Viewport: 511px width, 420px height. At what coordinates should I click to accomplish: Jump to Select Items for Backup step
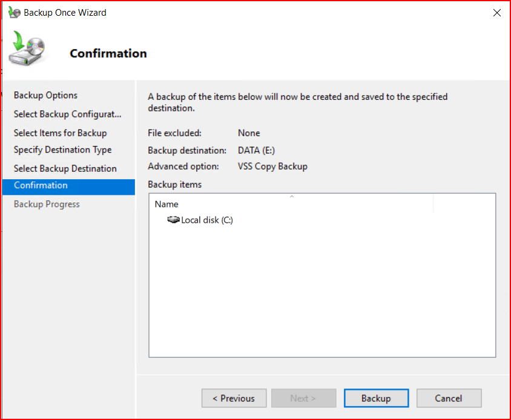(60, 133)
